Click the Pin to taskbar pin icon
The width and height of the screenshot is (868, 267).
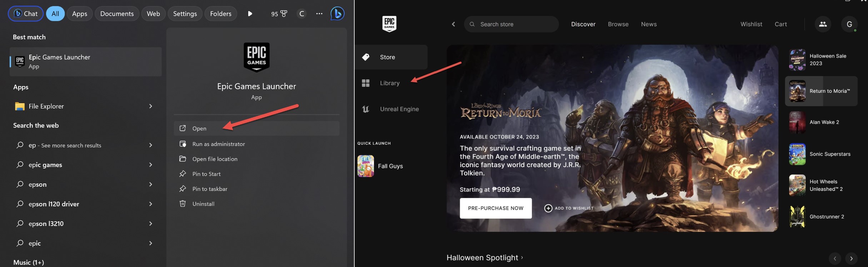pos(183,189)
